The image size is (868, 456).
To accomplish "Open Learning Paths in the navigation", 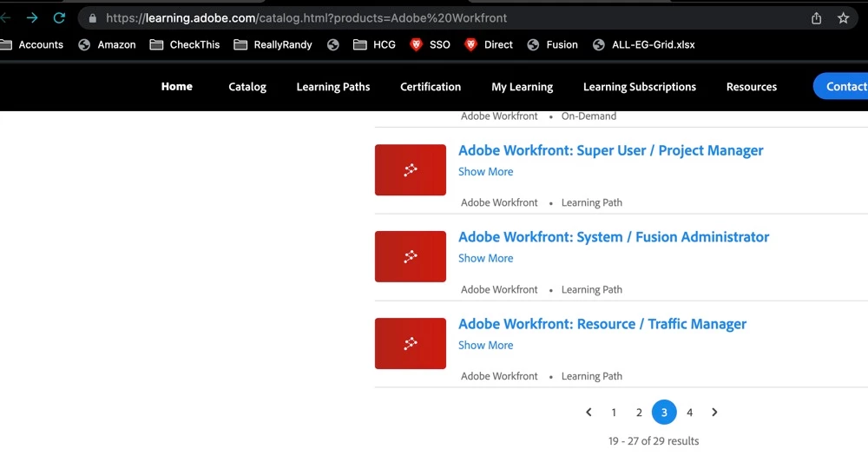I will (x=333, y=87).
